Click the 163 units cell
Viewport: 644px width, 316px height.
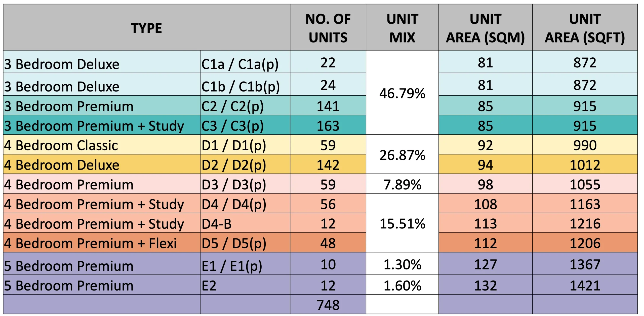tap(328, 126)
